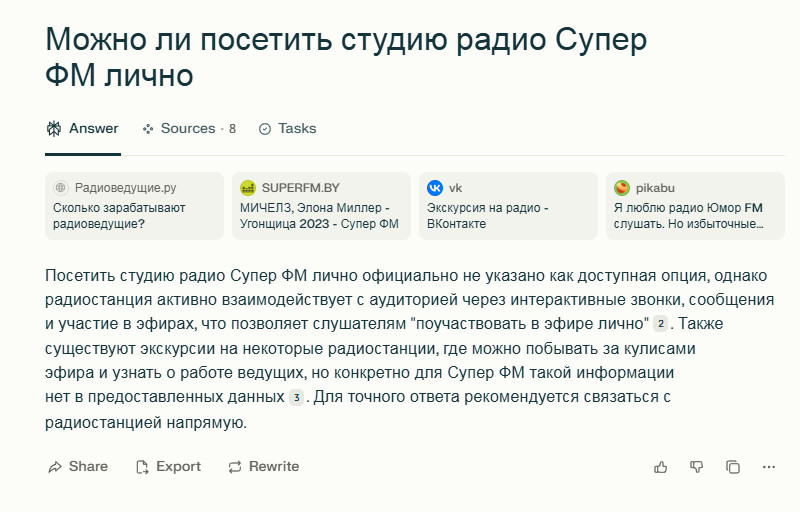Click the Share arrow icon
This screenshot has width=800, height=512.
(55, 467)
